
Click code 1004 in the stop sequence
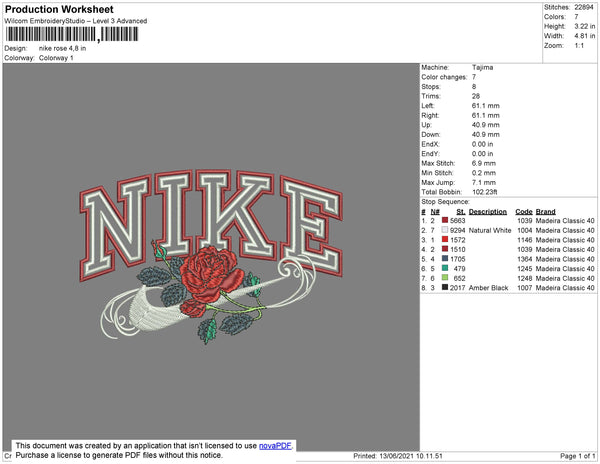coord(525,230)
